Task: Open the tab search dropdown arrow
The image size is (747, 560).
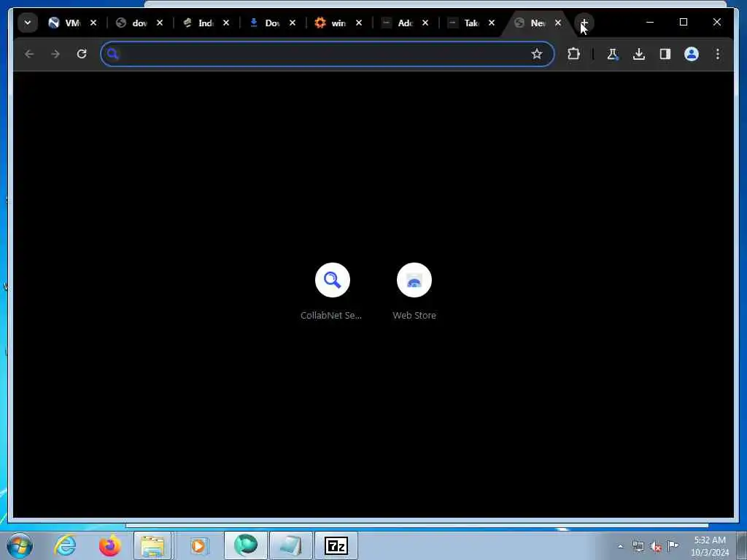Action: [x=28, y=23]
